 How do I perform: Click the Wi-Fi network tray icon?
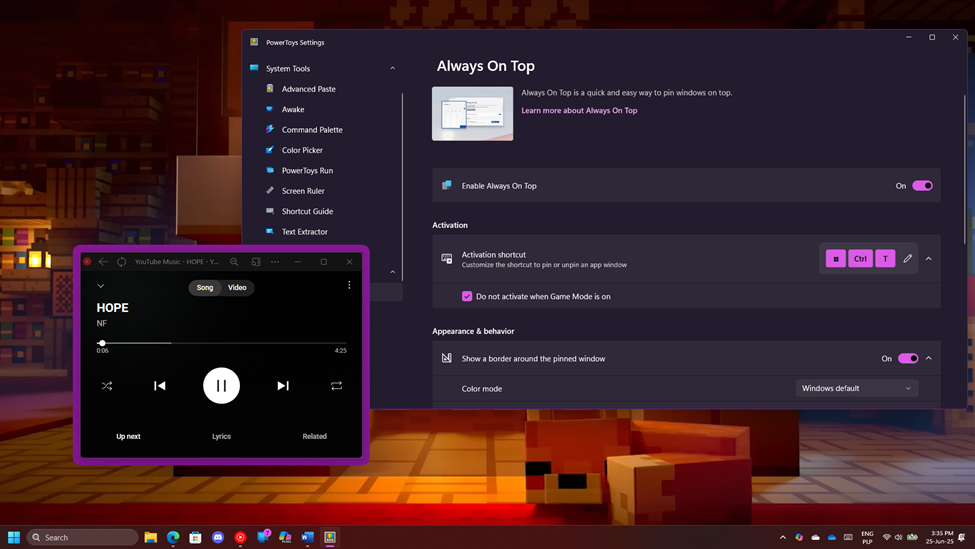point(887,537)
